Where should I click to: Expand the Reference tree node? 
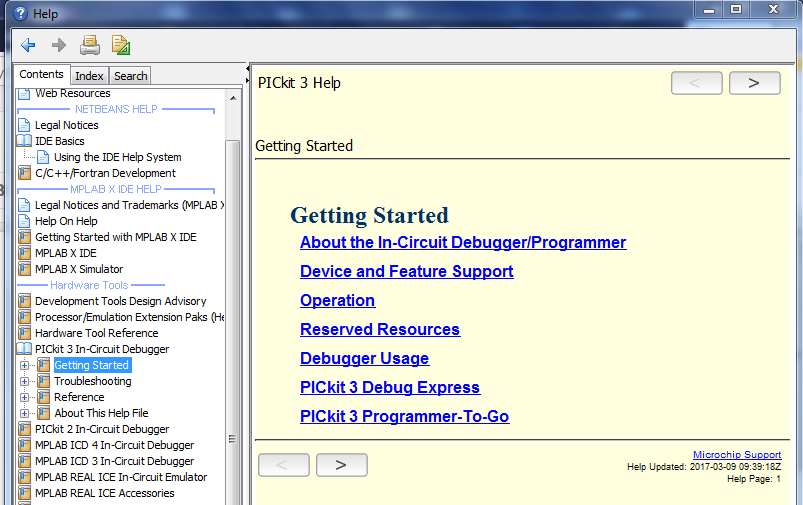(24, 397)
